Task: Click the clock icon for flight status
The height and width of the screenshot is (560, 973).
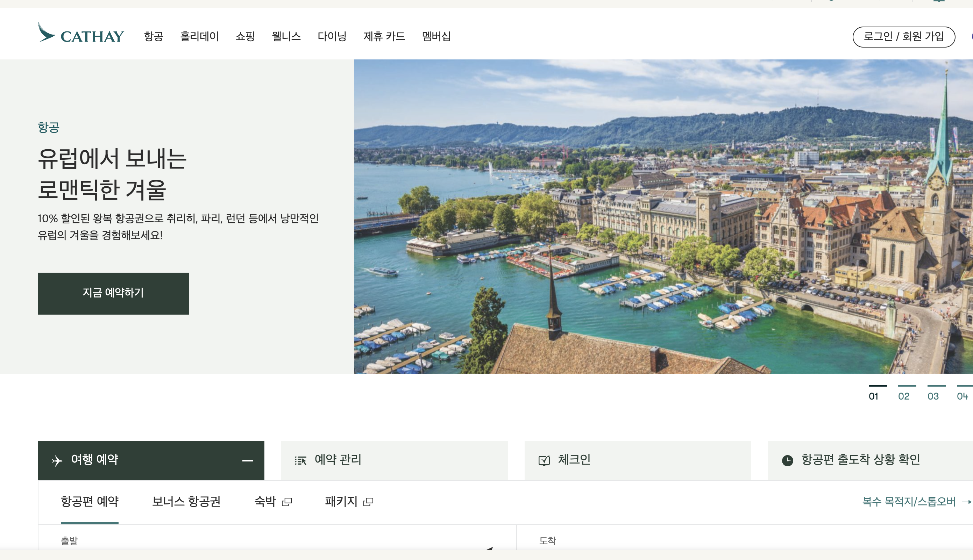Action: pyautogui.click(x=787, y=460)
